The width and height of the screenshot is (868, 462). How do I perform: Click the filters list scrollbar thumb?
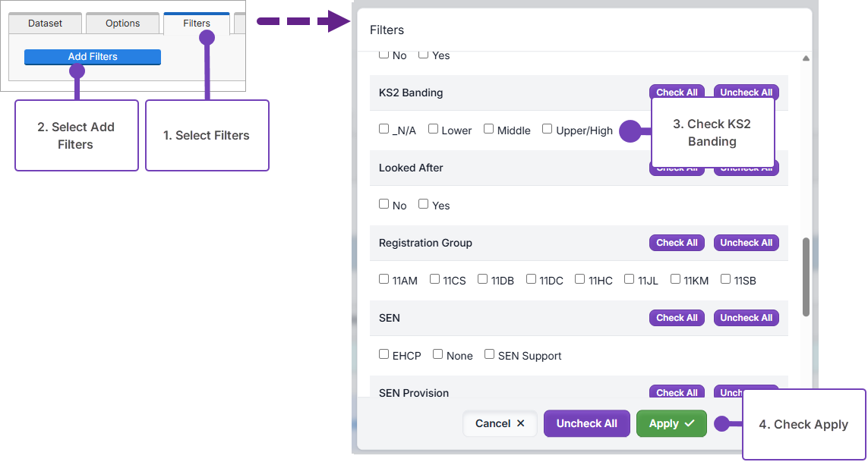click(806, 277)
